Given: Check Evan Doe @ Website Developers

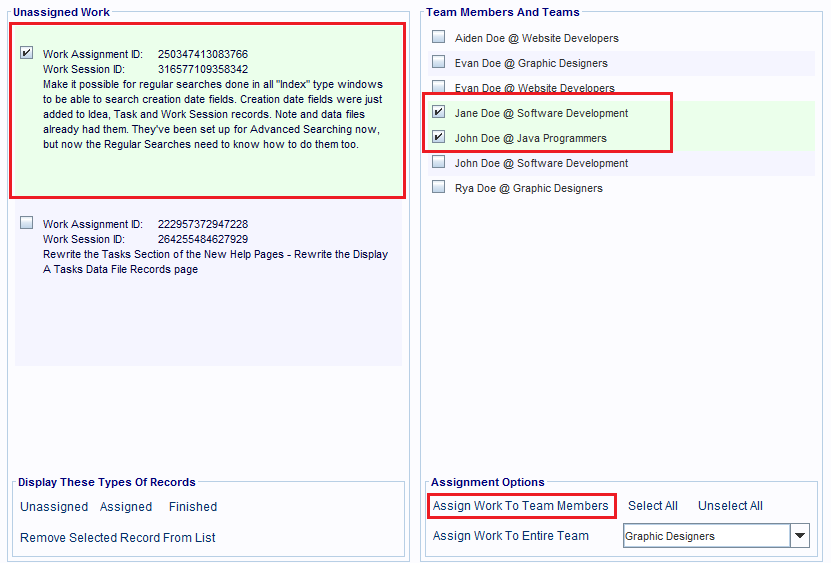Looking at the screenshot, I should [438, 86].
